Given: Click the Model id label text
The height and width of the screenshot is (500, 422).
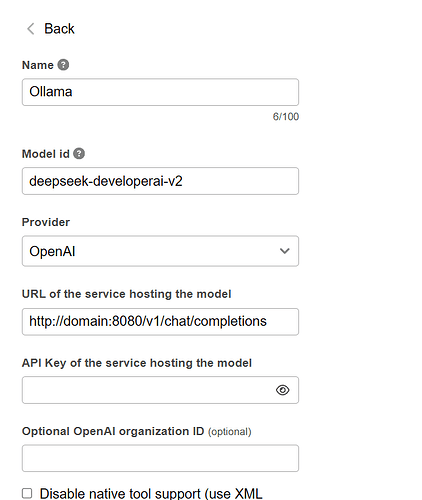Looking at the screenshot, I should 46,154.
